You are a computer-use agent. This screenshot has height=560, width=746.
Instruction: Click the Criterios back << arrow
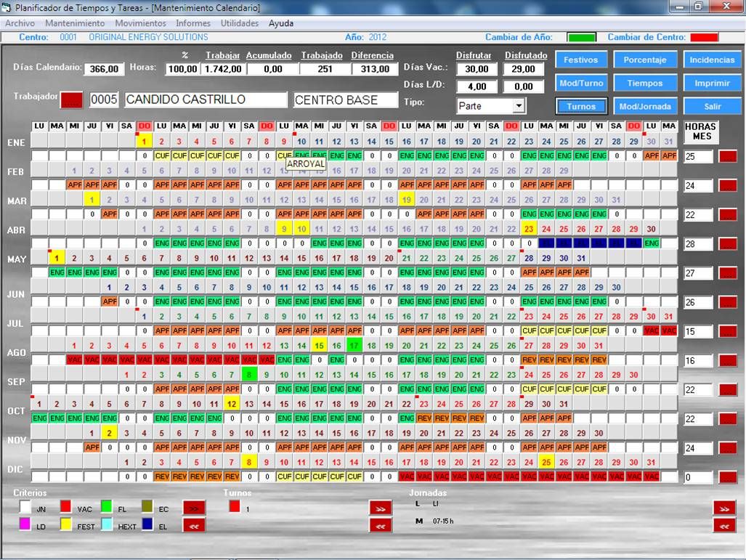click(193, 525)
